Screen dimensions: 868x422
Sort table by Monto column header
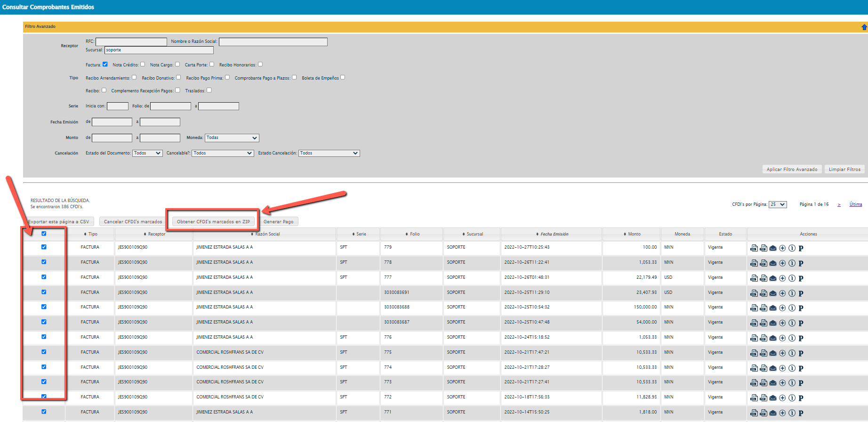point(634,234)
